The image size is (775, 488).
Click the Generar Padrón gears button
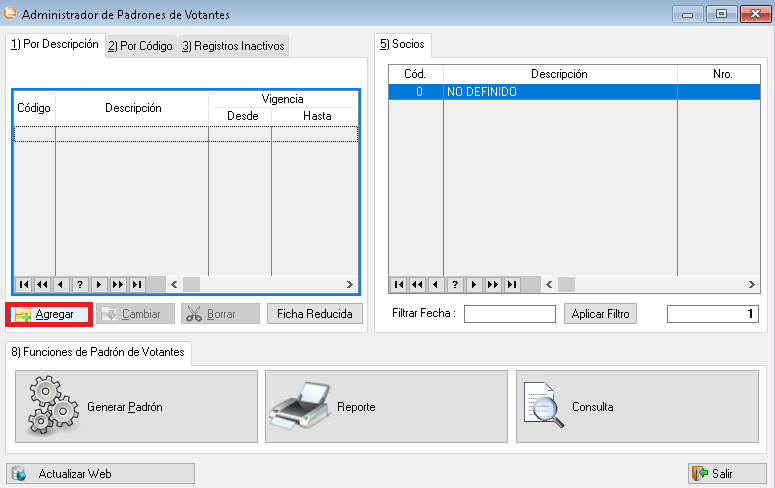136,407
